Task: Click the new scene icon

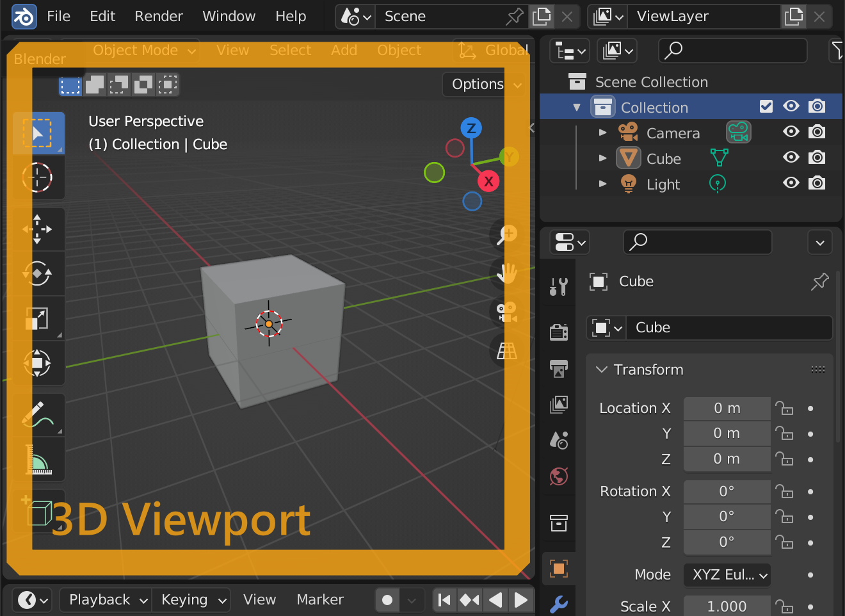Action: pyautogui.click(x=542, y=17)
